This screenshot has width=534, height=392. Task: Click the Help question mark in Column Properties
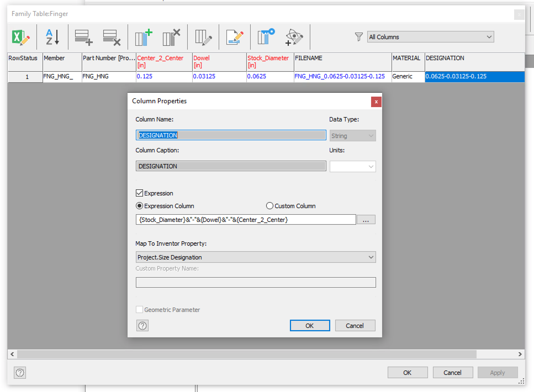tap(142, 326)
